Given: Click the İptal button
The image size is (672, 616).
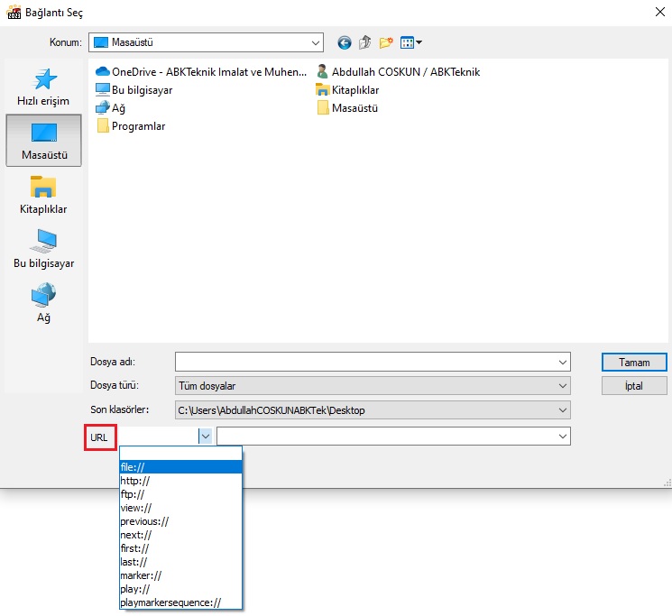Looking at the screenshot, I should click(x=634, y=386).
